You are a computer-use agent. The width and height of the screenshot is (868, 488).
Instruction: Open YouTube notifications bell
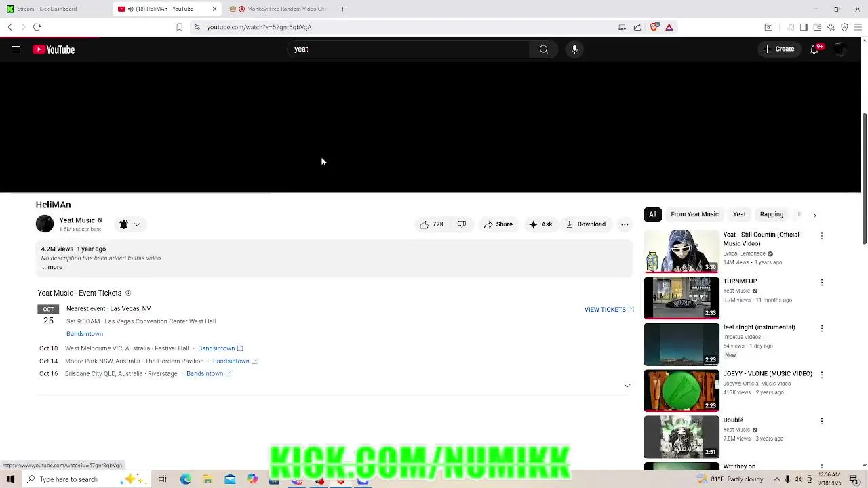(814, 49)
